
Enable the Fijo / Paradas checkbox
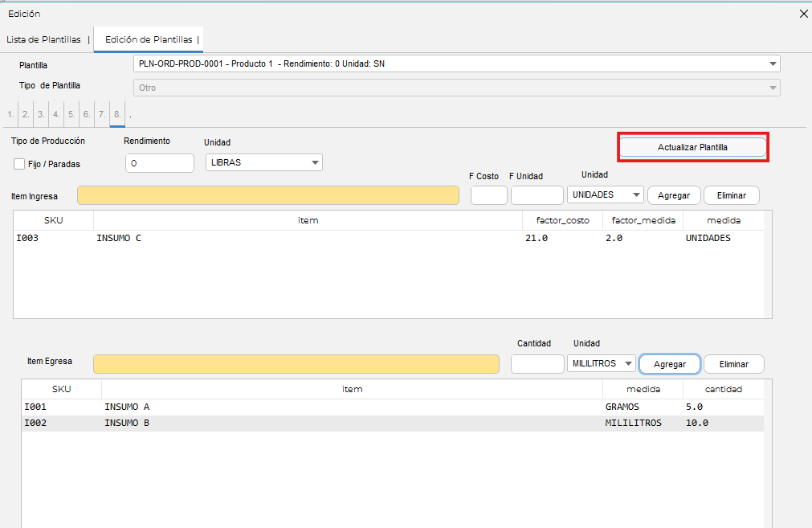point(19,164)
